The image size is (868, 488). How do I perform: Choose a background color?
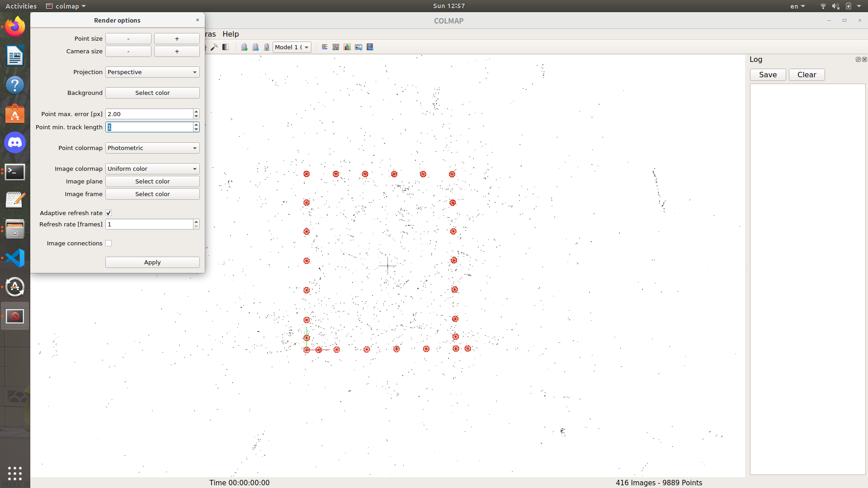click(x=152, y=93)
